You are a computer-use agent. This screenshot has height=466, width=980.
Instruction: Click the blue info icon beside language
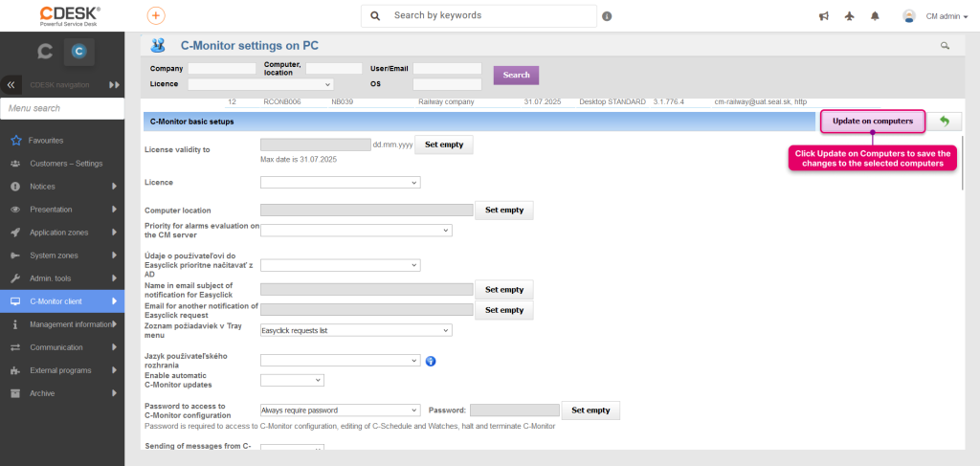(430, 361)
